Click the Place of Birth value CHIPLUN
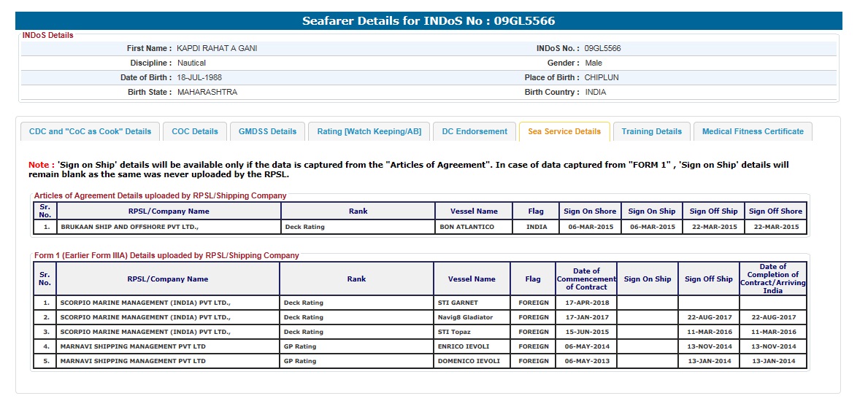 (602, 78)
